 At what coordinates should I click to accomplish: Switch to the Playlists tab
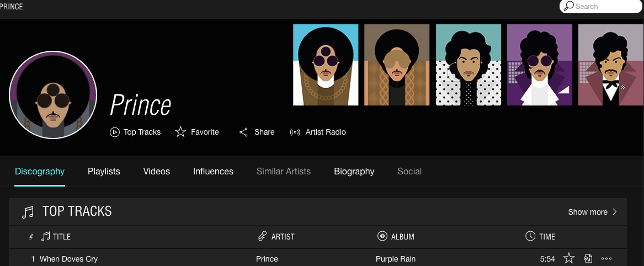[104, 172]
